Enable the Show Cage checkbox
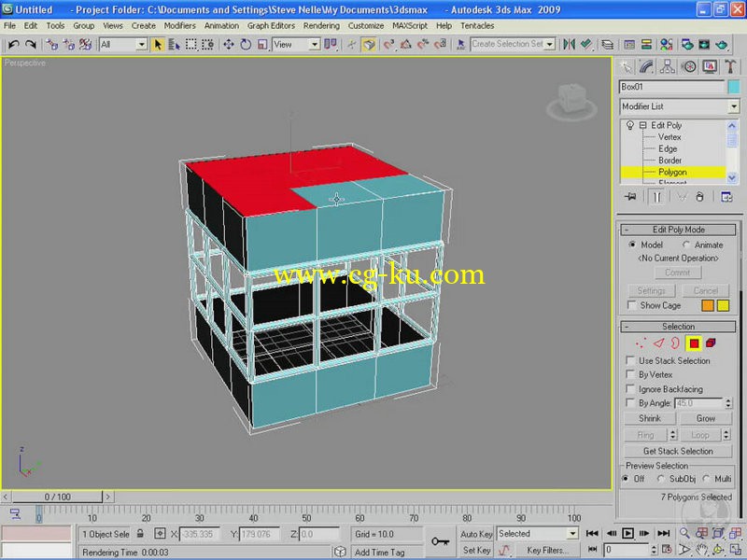 point(632,306)
